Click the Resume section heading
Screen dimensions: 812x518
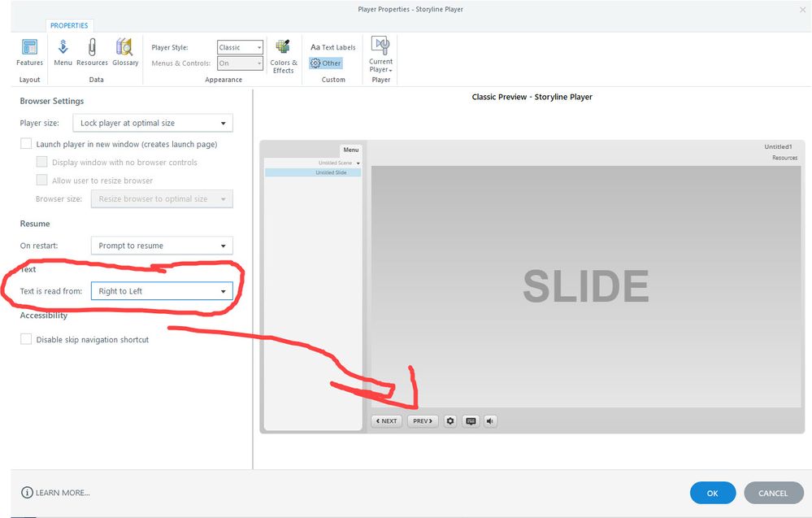click(x=35, y=224)
